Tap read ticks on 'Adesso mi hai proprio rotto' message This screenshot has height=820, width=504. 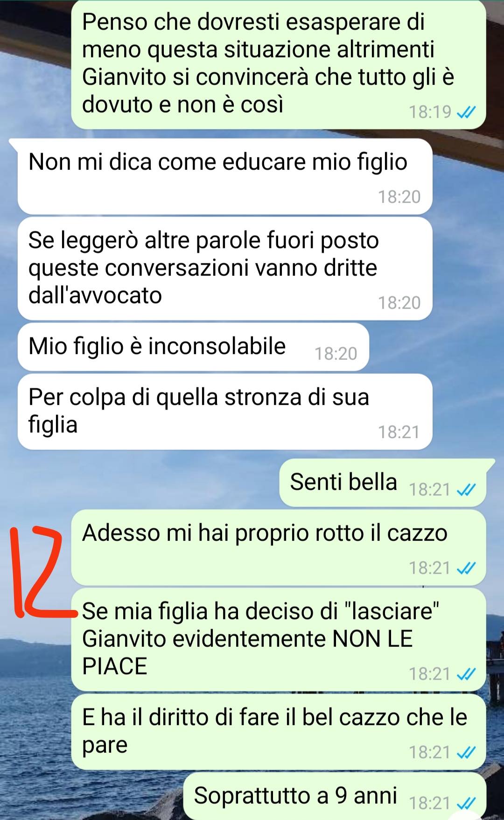pos(466,568)
